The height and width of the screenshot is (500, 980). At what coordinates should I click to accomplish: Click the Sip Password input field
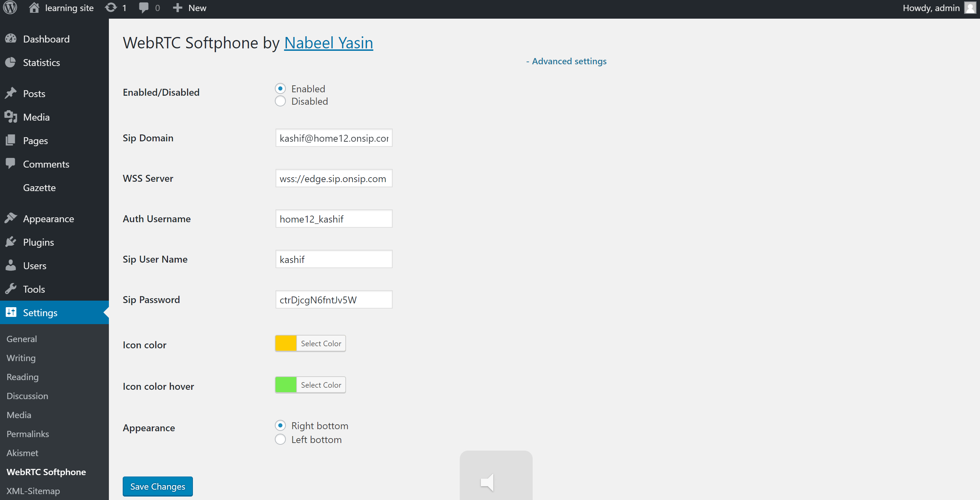coord(333,300)
